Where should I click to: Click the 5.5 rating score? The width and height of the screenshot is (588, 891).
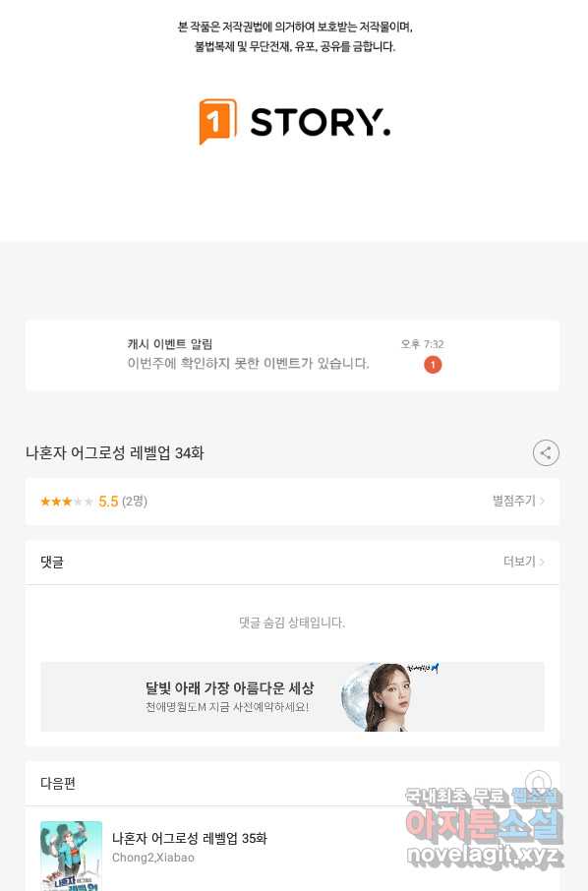click(108, 502)
